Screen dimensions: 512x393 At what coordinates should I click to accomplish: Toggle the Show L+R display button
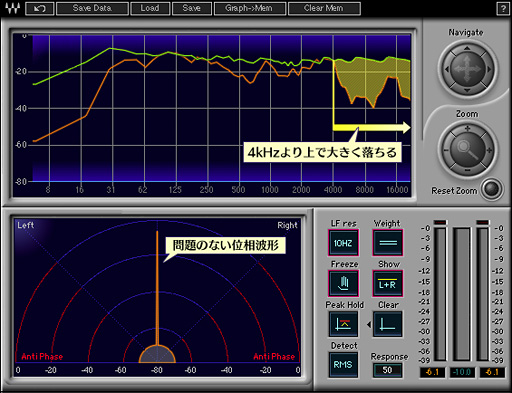click(388, 283)
